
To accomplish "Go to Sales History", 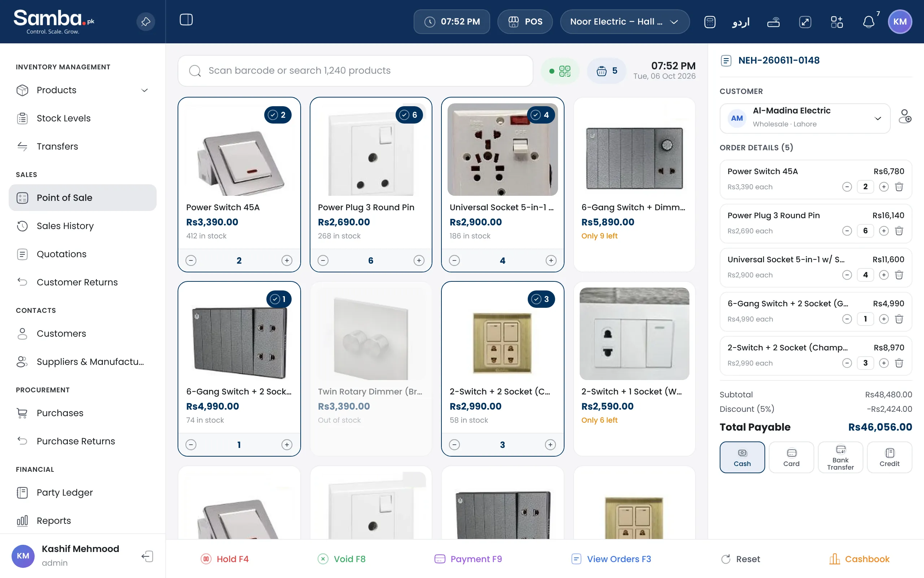I will tap(82, 226).
